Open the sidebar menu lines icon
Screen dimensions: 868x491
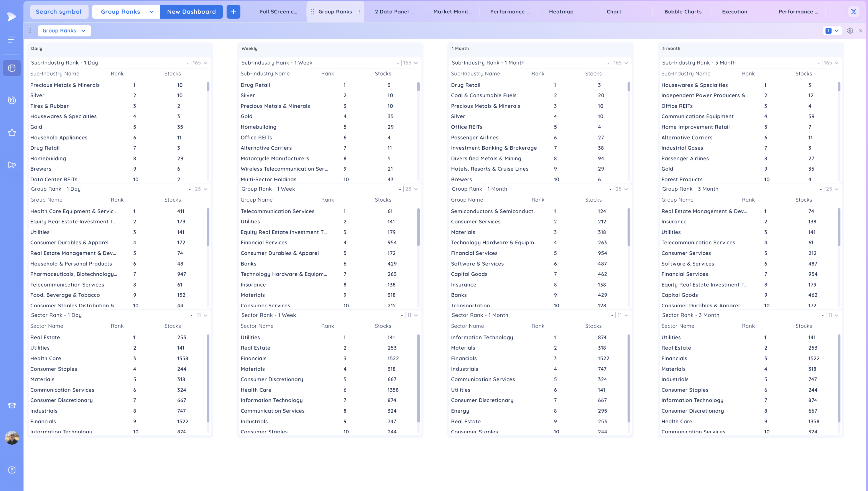point(12,40)
